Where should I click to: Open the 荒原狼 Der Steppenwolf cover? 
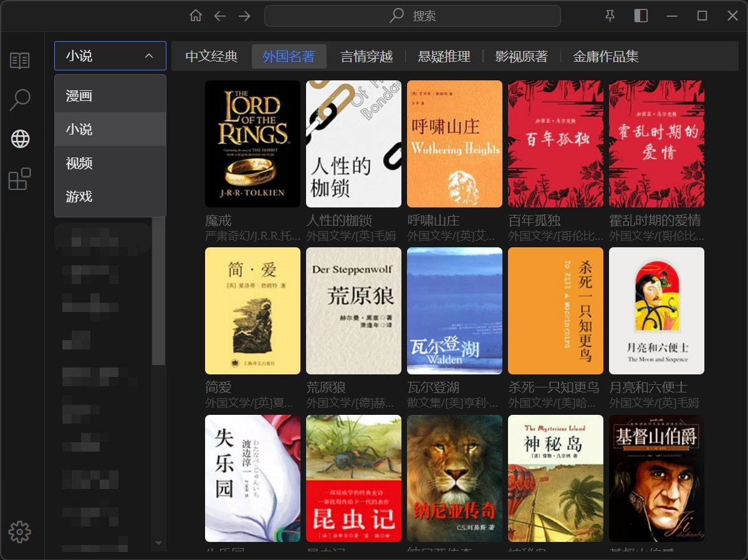coord(353,311)
